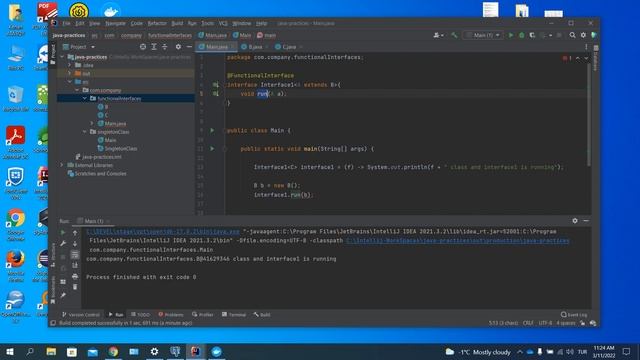Click java.exe path link in console
Viewport: 640px width, 360px height.
click(163, 231)
